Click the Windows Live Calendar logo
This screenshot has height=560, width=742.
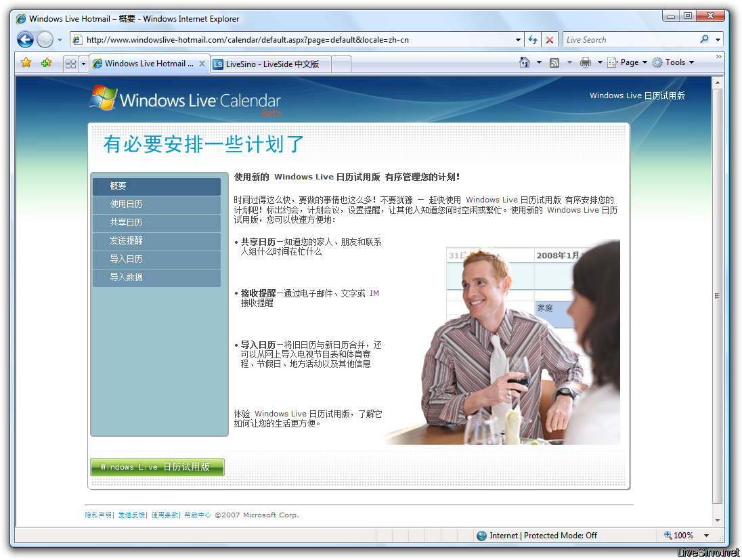pos(185,100)
